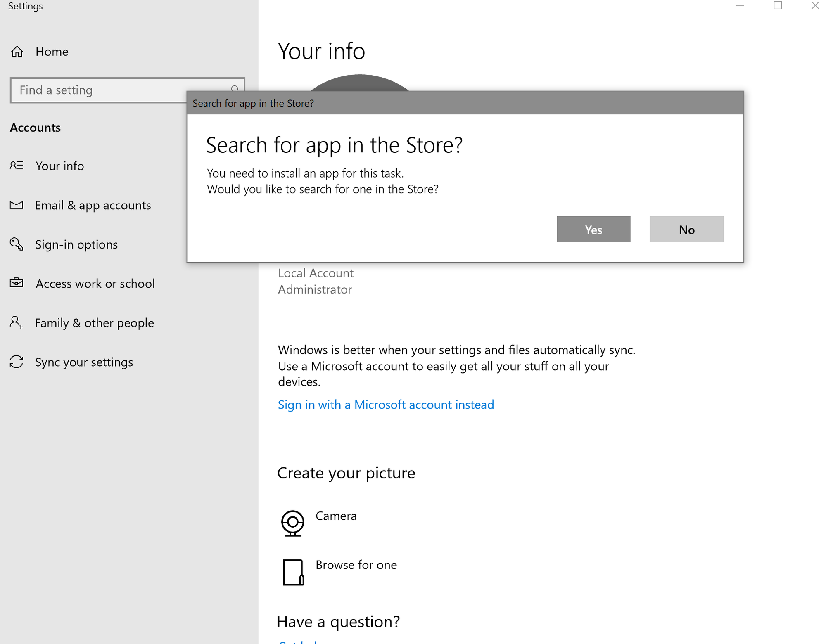Click the Access work or school briefcase icon
The height and width of the screenshot is (644, 826).
[17, 283]
